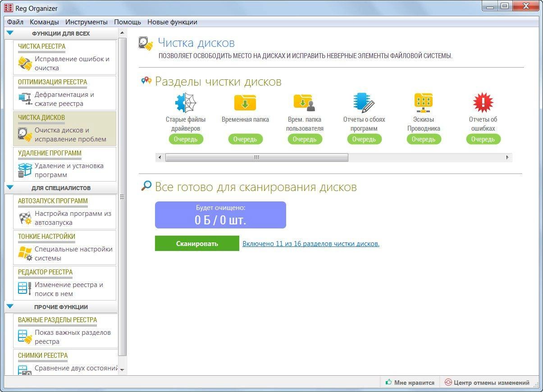This screenshot has width=543, height=392.
Task: Open the Инструменты menu
Action: click(86, 22)
